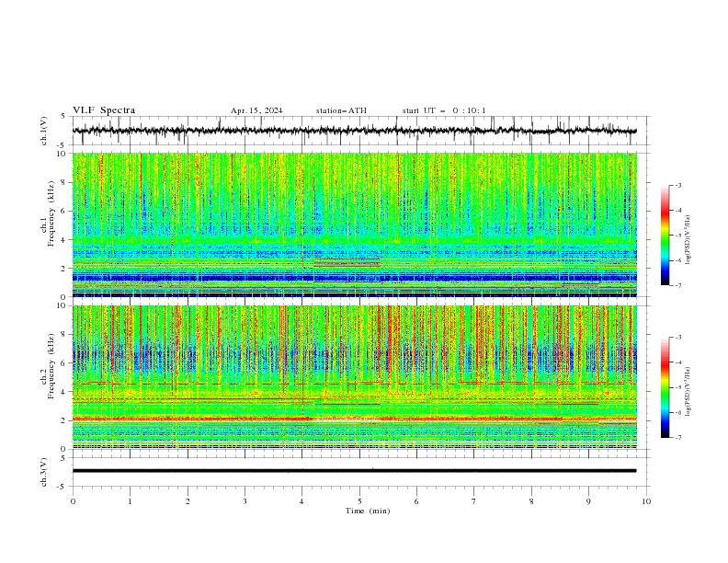Viewport: 728px width, 563px height.
Task: Click the 'VLF Spectra' title text
Action: pyautogui.click(x=104, y=110)
